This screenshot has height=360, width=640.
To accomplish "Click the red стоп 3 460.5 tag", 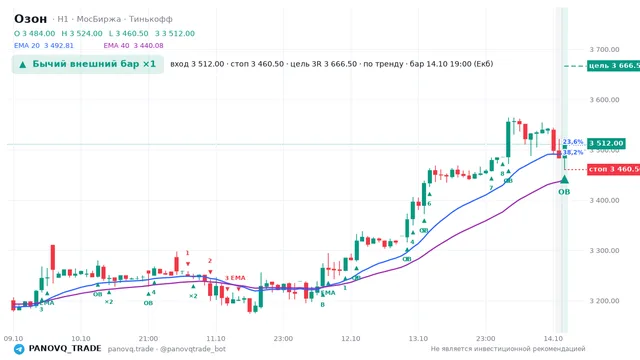I will (613, 169).
